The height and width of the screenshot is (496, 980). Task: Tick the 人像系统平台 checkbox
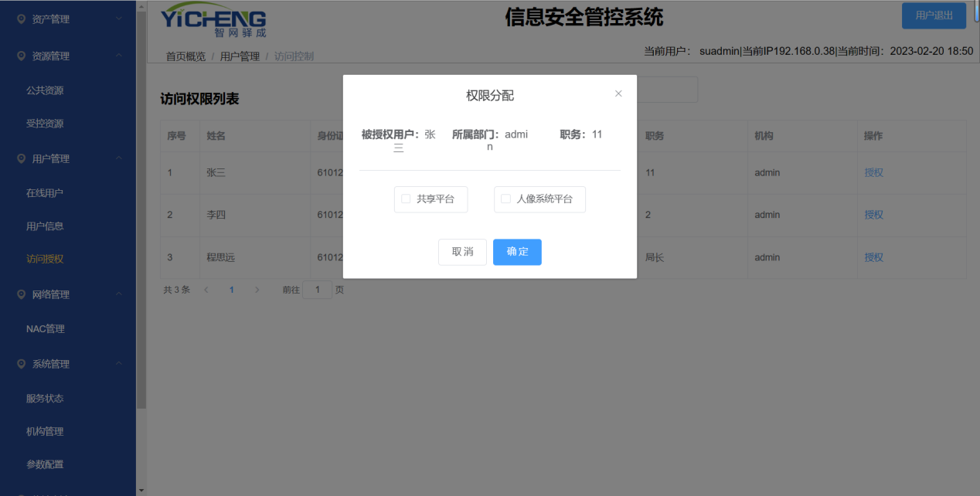tap(505, 199)
